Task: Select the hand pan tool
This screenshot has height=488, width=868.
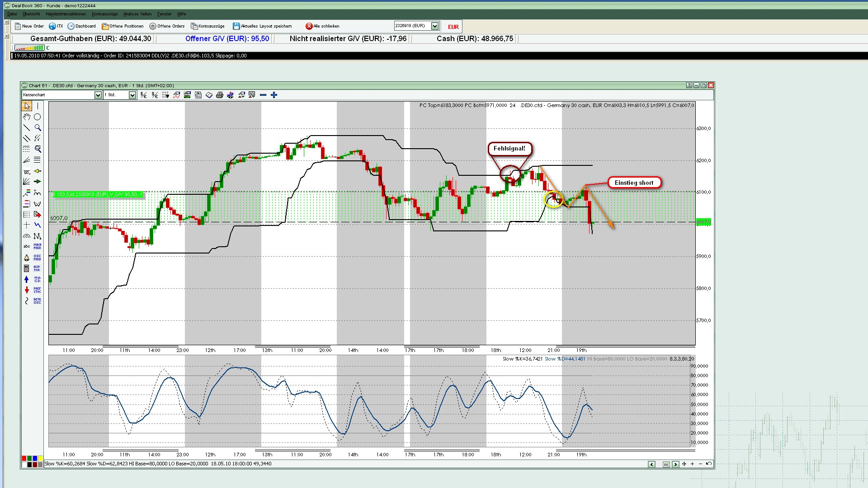Action: 27,117
